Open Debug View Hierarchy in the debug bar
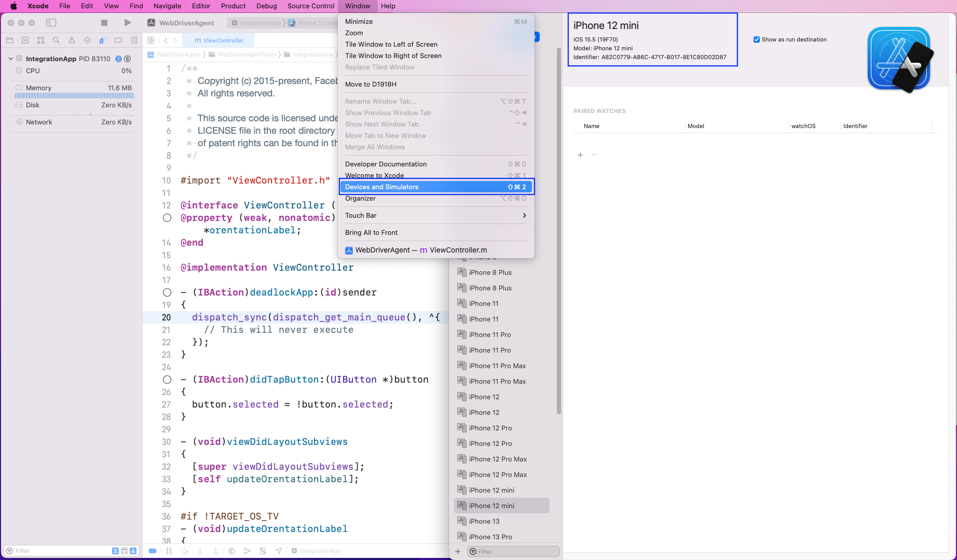This screenshot has height=560, width=957. pos(231,551)
